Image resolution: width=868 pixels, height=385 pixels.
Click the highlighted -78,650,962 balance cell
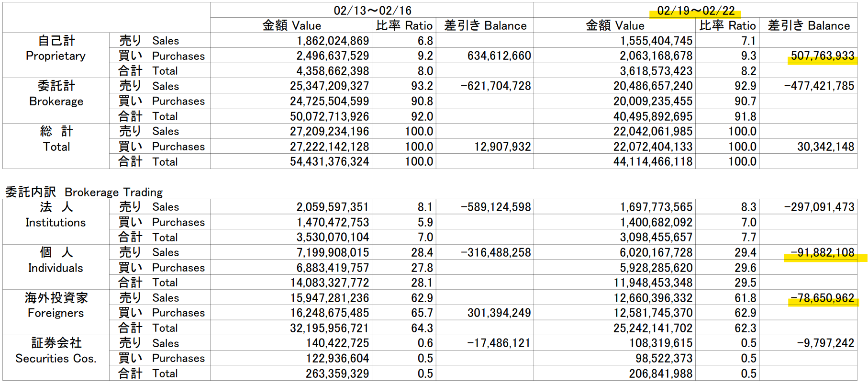[x=822, y=298]
